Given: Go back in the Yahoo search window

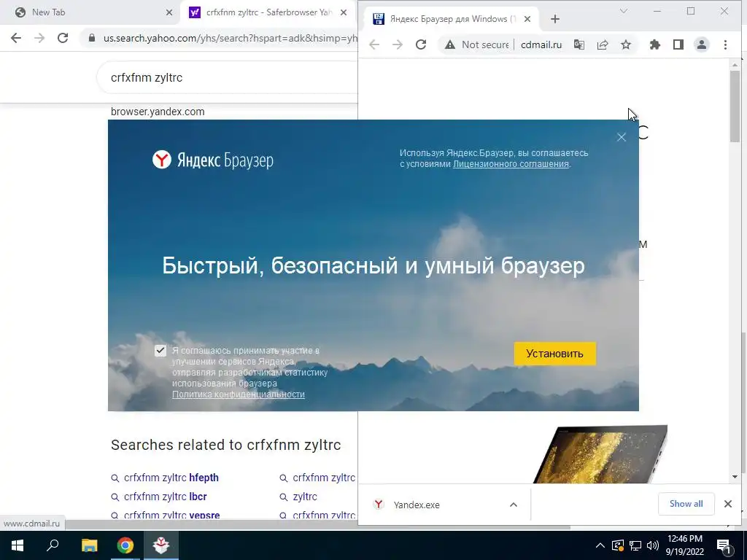Looking at the screenshot, I should (x=16, y=38).
